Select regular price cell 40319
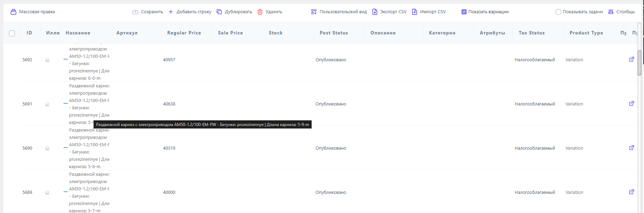644x213 pixels. pos(169,148)
